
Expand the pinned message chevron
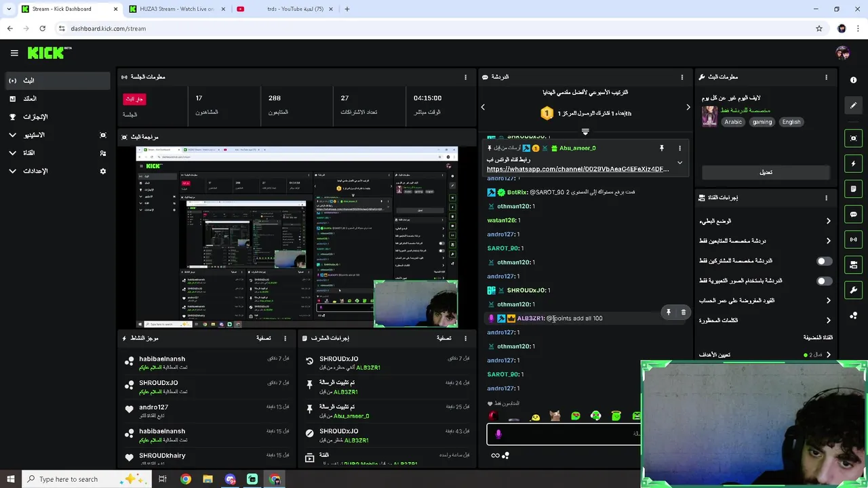tap(679, 163)
